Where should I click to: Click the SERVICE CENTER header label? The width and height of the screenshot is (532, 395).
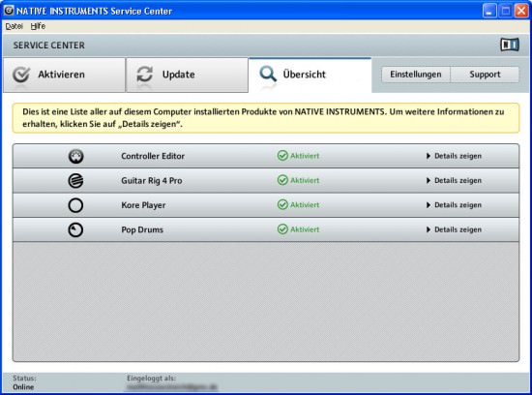click(x=49, y=46)
